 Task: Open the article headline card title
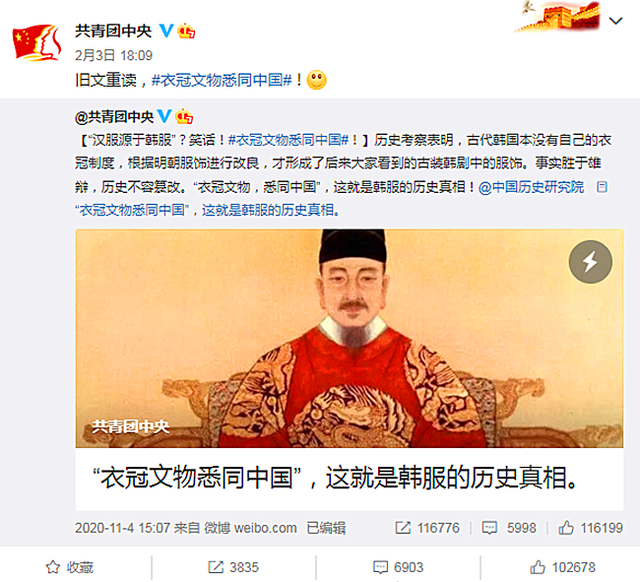tap(335, 478)
